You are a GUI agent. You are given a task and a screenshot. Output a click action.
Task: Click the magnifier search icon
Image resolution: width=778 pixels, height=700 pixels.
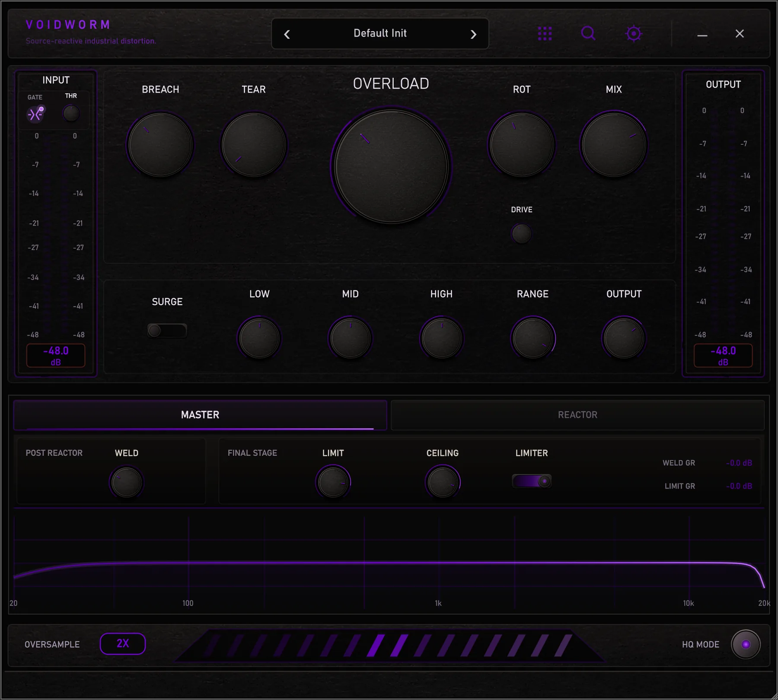click(588, 33)
